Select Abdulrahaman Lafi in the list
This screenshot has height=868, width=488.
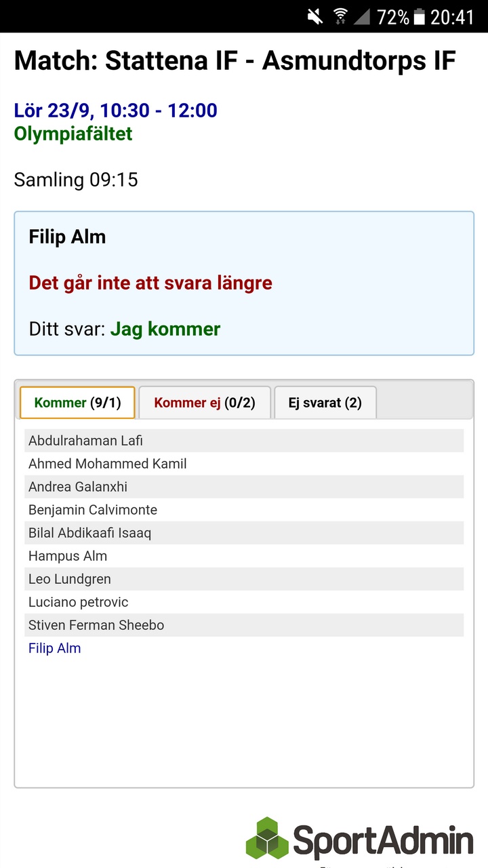point(86,441)
